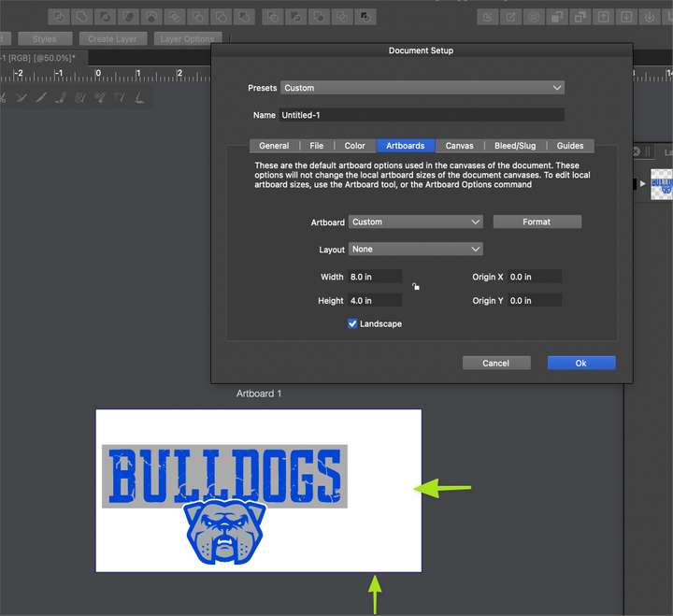Click the Width input field
The image size is (673, 616).
[375, 277]
